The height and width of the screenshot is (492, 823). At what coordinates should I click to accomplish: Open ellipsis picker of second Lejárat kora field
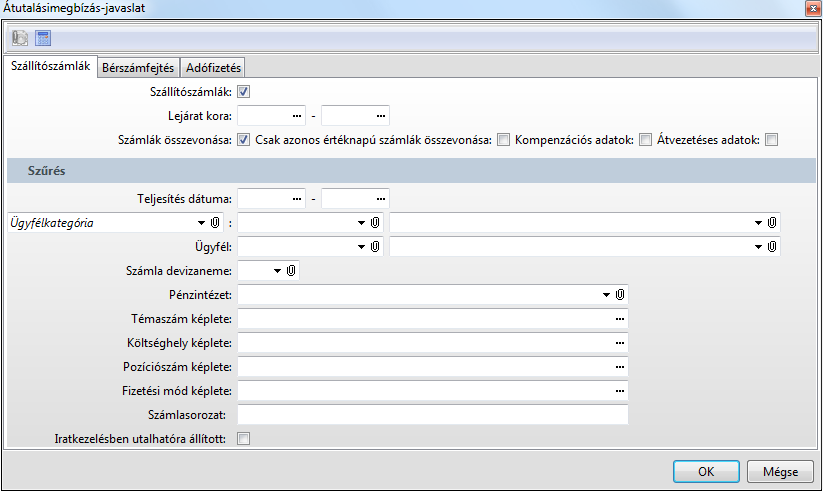(x=381, y=116)
